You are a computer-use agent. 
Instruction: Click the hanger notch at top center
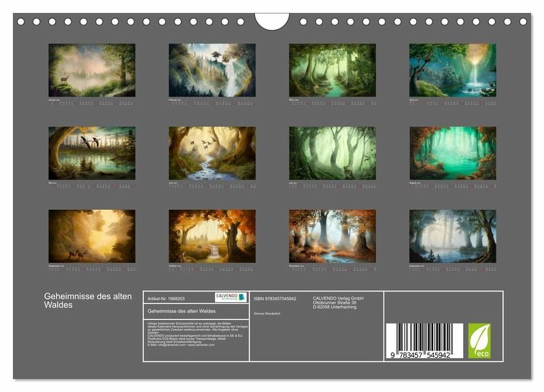tap(271, 20)
